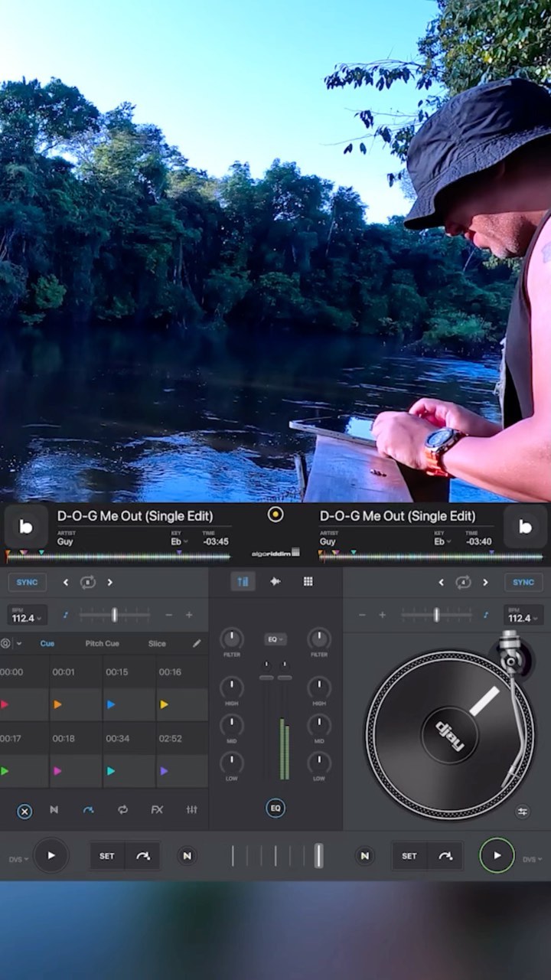Toggle SYNC on the left deck
The image size is (551, 980).
(27, 582)
